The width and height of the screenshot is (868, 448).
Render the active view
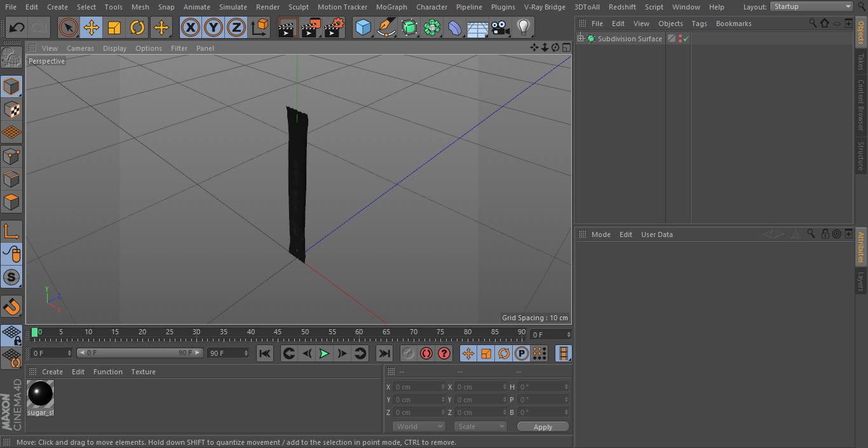pyautogui.click(x=288, y=27)
